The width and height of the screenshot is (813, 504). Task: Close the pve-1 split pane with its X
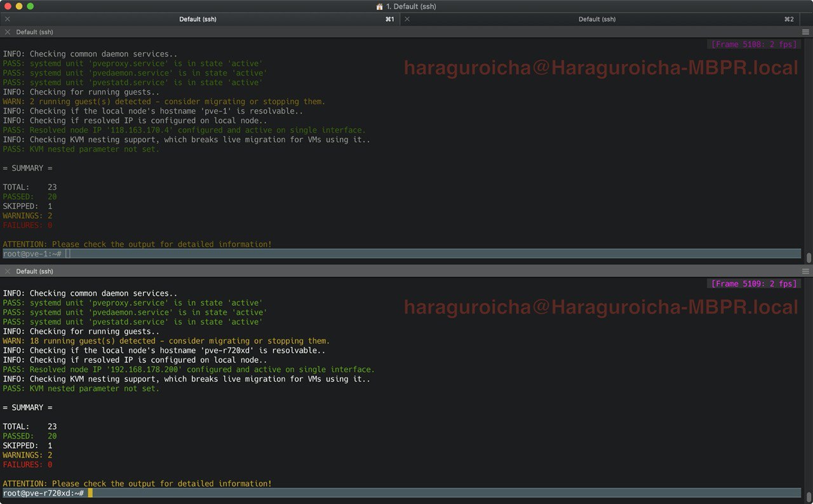(8, 32)
